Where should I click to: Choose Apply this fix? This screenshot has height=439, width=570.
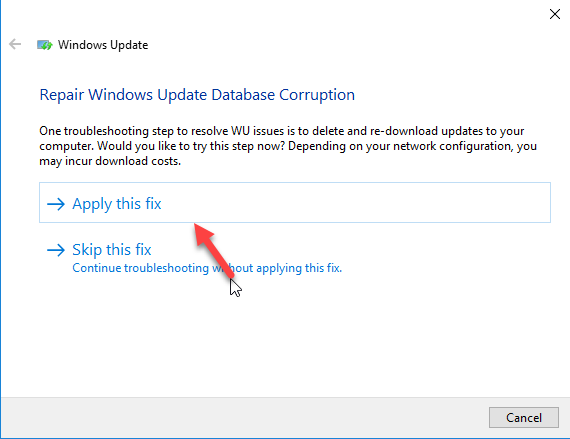117,204
